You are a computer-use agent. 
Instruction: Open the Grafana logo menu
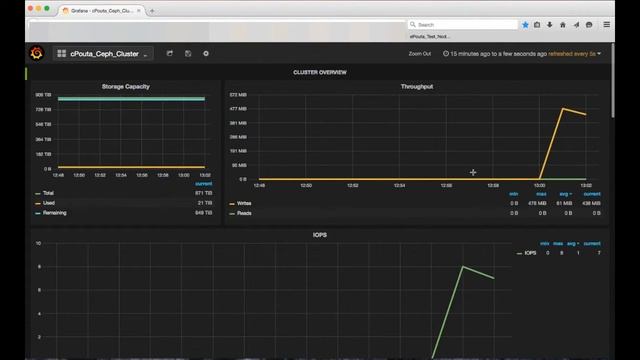pyautogui.click(x=36, y=53)
